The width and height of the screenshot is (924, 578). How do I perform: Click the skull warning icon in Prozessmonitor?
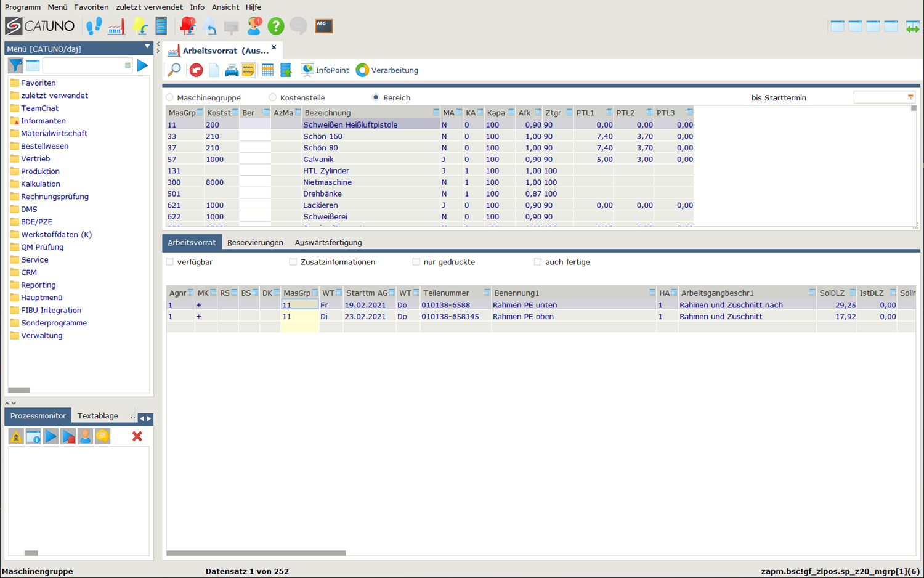click(x=16, y=436)
